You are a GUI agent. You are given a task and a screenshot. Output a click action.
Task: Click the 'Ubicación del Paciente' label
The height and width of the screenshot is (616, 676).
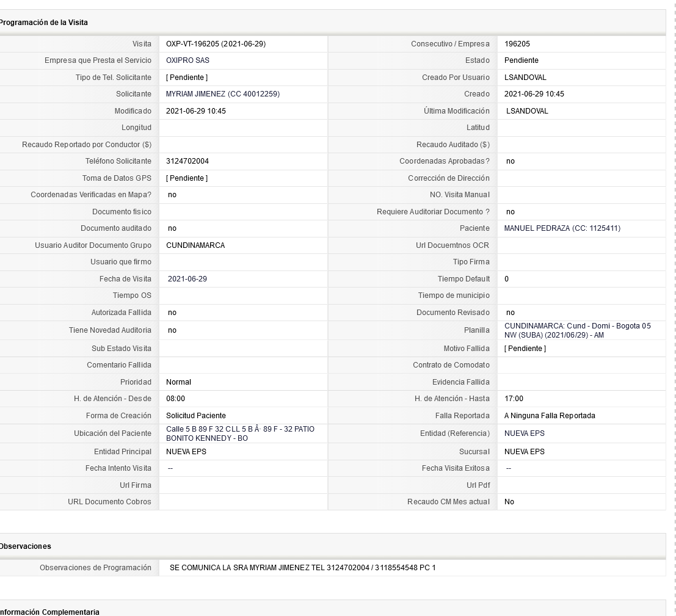112,433
